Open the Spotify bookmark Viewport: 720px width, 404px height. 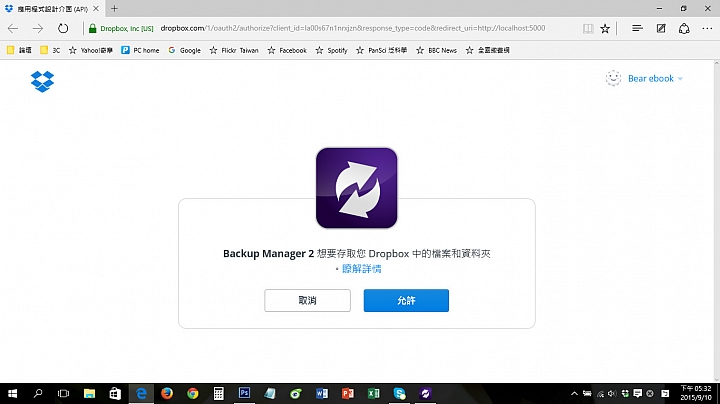click(331, 50)
